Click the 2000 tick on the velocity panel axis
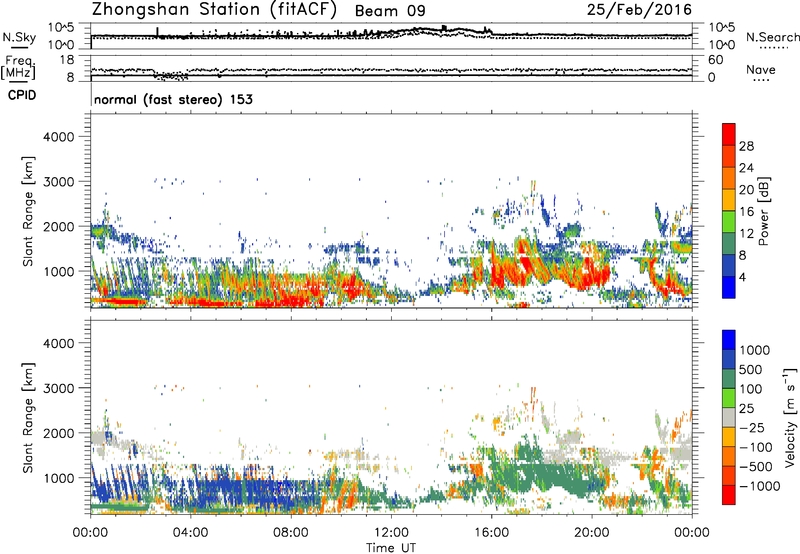The width and height of the screenshot is (800, 554). pos(58,433)
